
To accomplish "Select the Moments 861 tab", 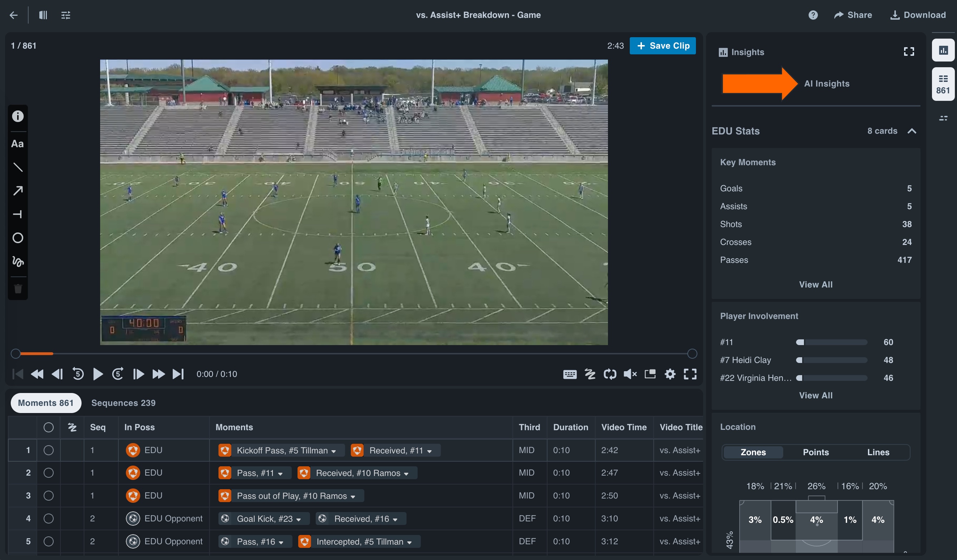I will (x=45, y=403).
